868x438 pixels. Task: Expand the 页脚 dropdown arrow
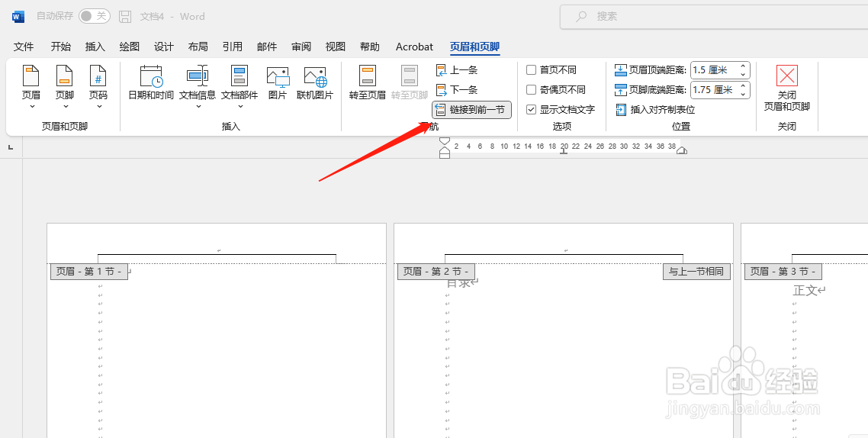tap(66, 107)
